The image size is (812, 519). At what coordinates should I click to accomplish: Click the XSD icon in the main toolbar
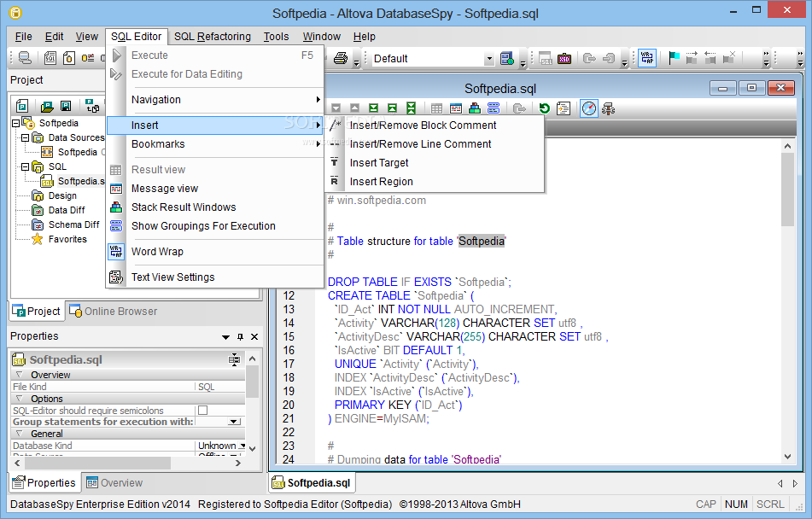click(x=564, y=59)
